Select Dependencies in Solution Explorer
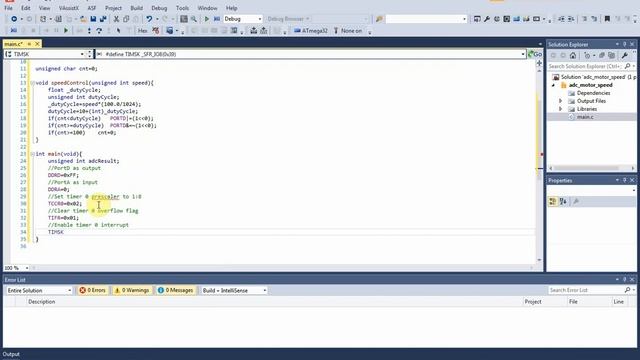The width and height of the screenshot is (640, 360). click(x=593, y=93)
